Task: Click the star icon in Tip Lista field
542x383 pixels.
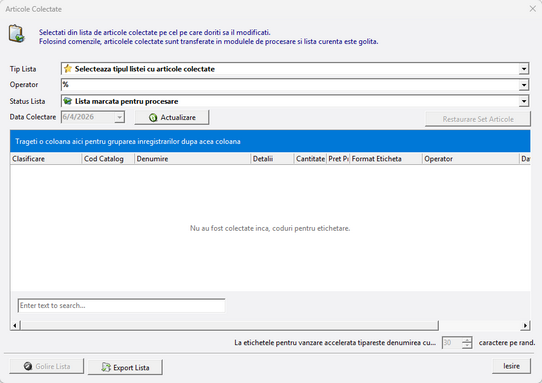Action: tap(68, 68)
